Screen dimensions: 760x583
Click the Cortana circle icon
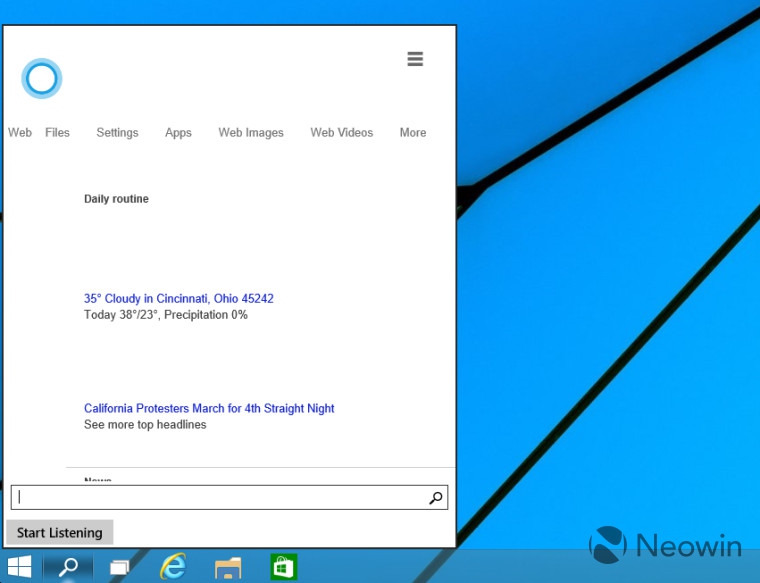[x=42, y=79]
